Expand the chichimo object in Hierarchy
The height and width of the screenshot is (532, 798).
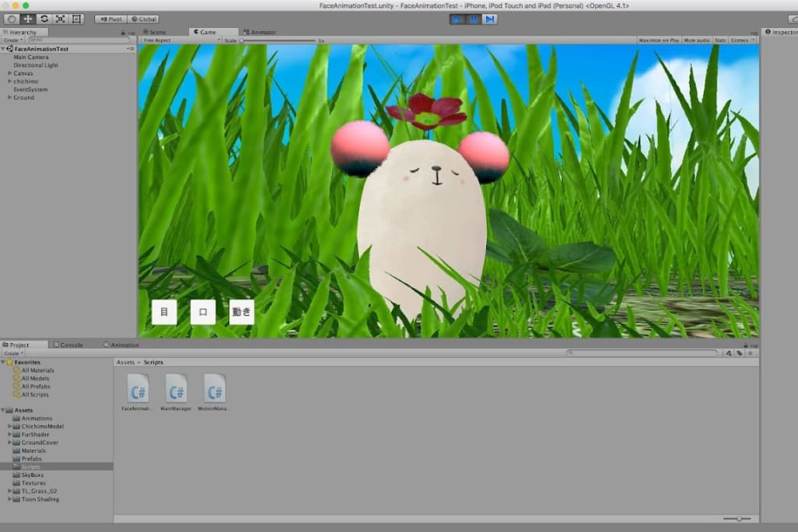pyautogui.click(x=9, y=81)
